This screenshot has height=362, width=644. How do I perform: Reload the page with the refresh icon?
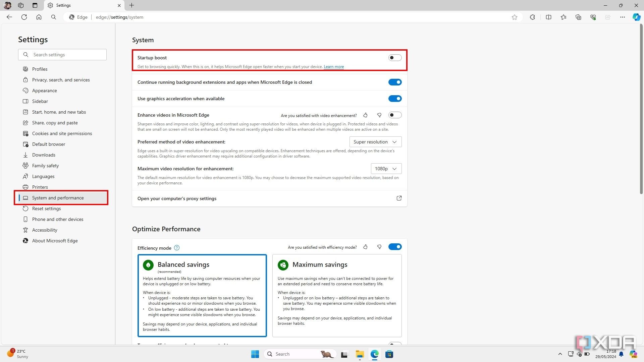tap(24, 17)
